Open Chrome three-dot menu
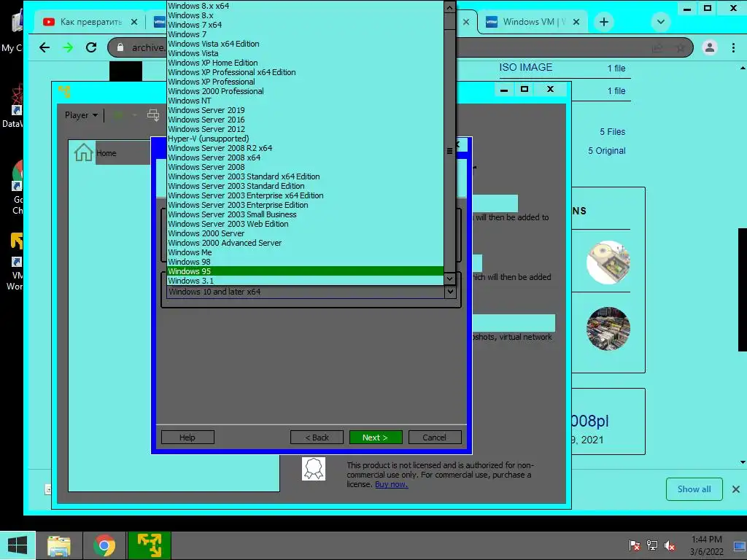This screenshot has height=560, width=747. click(733, 47)
